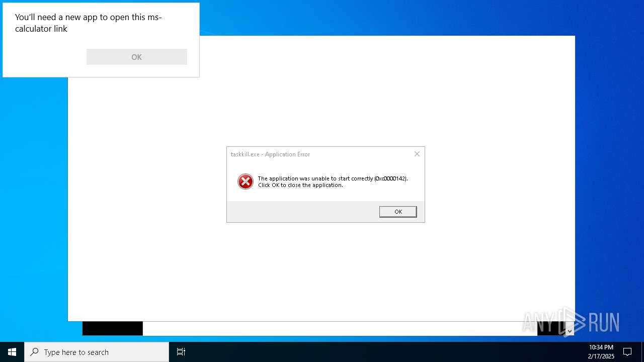Open the clock showing 10:34 PM
This screenshot has height=362, width=644.
pos(601,352)
